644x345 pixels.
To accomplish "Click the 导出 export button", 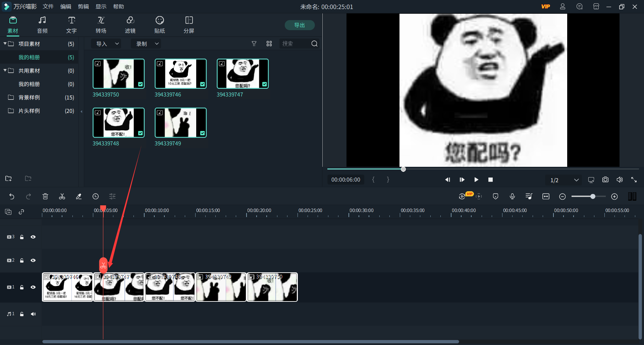I will pos(300,25).
